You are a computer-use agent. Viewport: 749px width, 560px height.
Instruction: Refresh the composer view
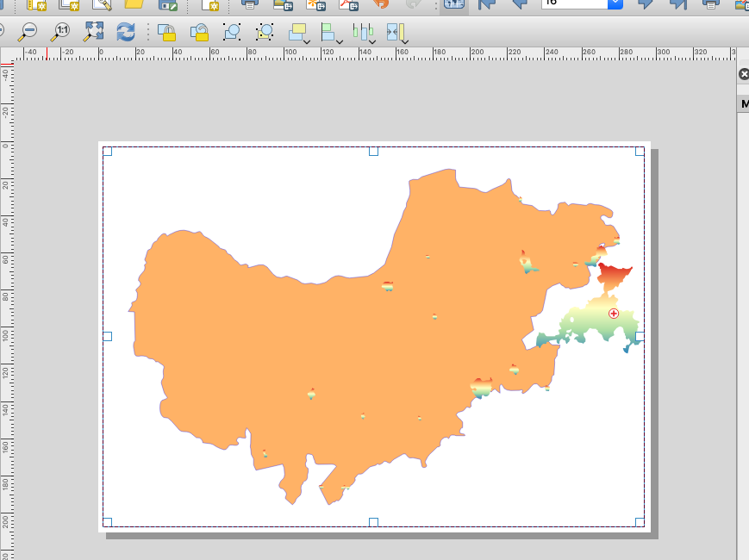pyautogui.click(x=125, y=33)
